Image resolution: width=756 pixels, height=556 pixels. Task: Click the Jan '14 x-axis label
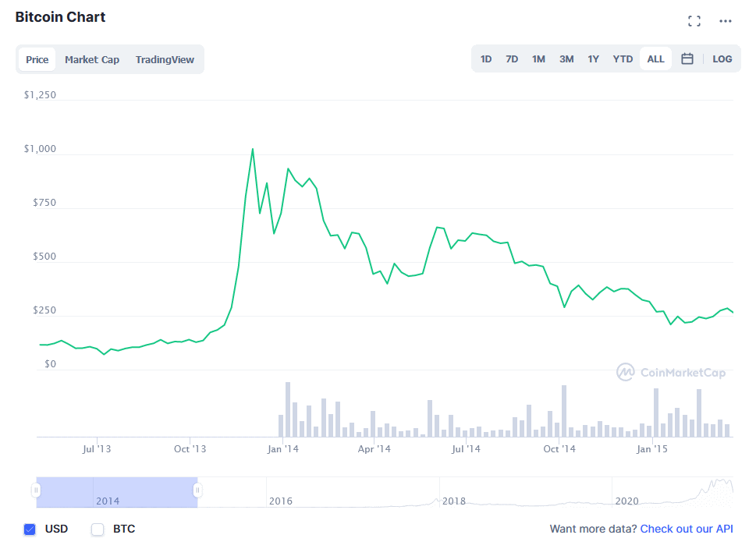pos(283,449)
